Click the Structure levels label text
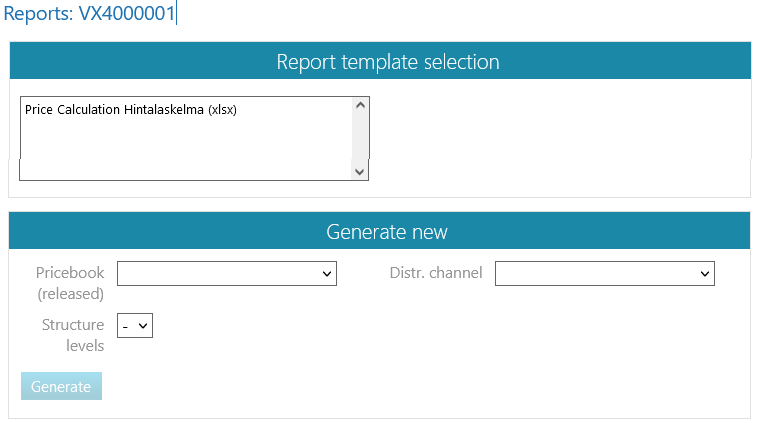The height and width of the screenshot is (423, 758). [73, 335]
